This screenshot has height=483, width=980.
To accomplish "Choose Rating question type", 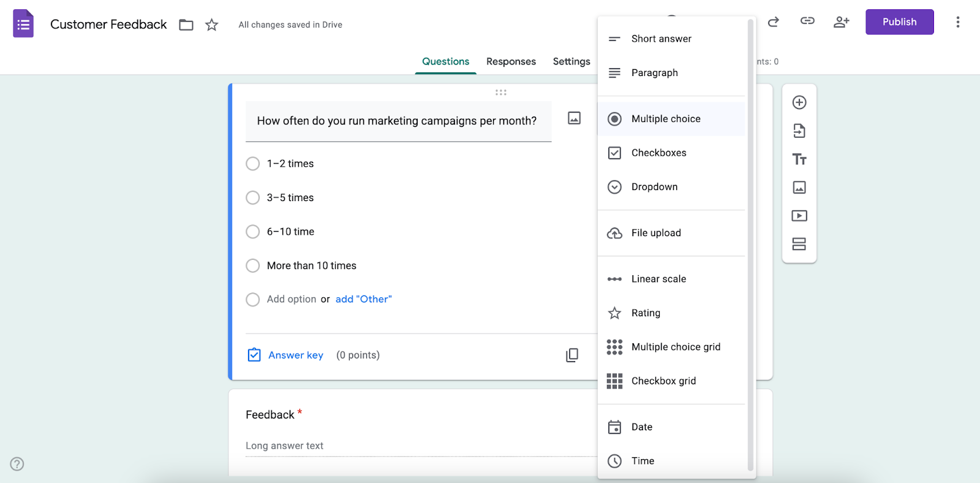I will coord(671,313).
